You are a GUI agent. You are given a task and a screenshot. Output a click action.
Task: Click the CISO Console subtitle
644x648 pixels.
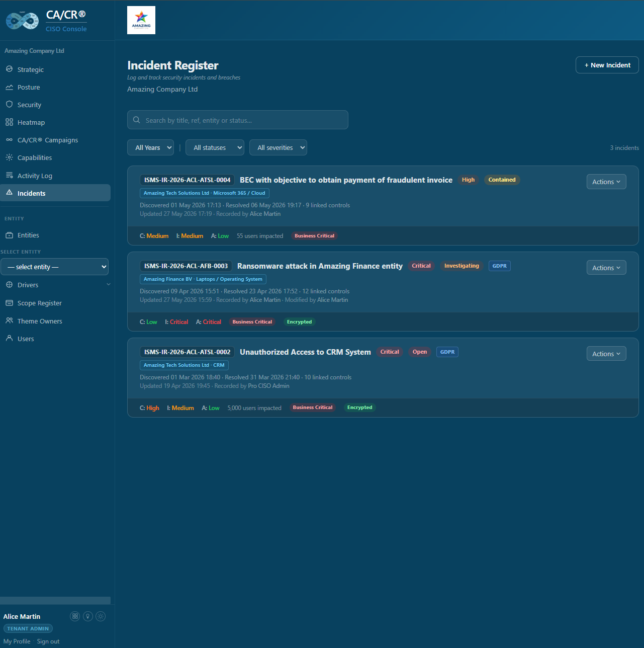[66, 29]
